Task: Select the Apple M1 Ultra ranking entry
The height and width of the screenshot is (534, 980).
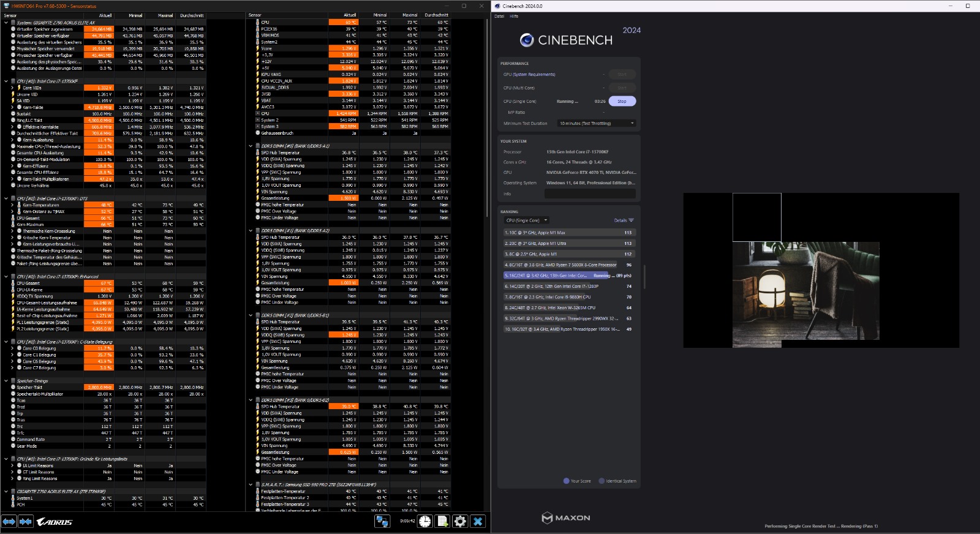Action: (569, 243)
